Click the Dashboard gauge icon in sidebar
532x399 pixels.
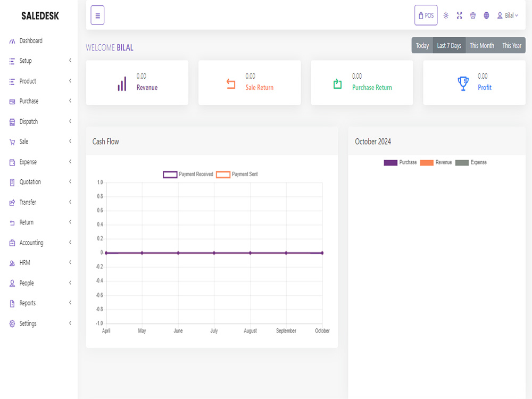click(12, 41)
